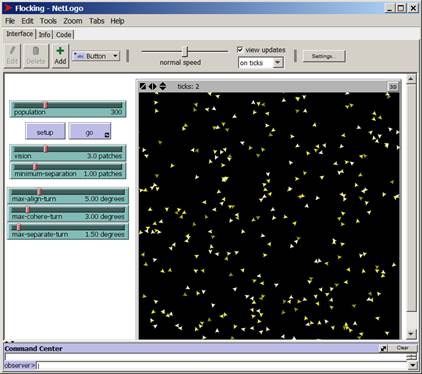Viewport: 422px width, 374px height.
Task: Open the Settings dialog button
Action: click(324, 56)
